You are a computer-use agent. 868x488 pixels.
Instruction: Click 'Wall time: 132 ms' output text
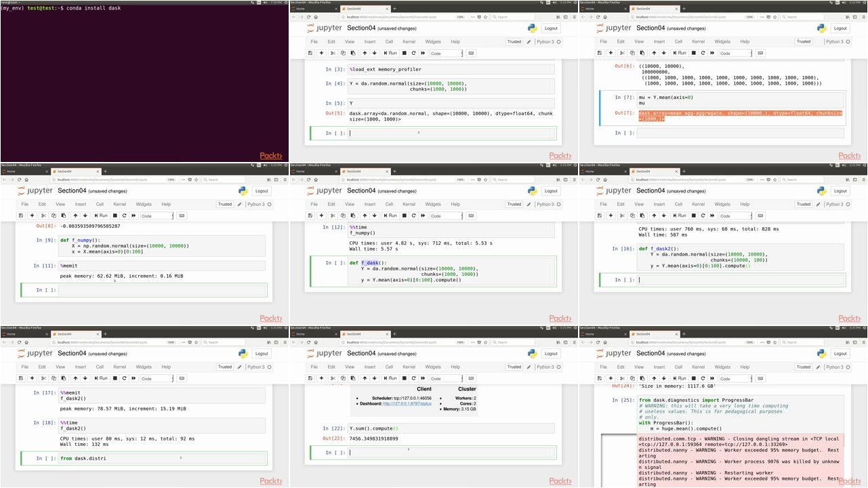[85, 445]
